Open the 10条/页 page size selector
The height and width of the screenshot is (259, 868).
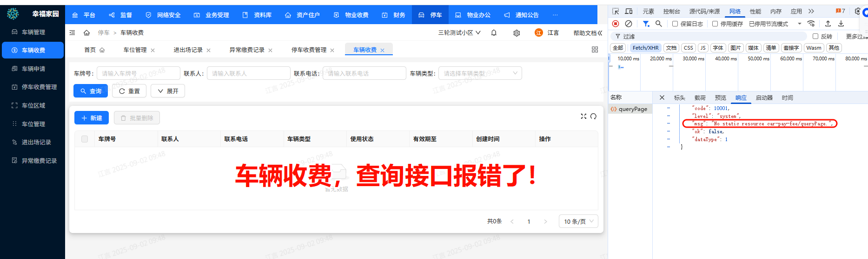pyautogui.click(x=578, y=221)
